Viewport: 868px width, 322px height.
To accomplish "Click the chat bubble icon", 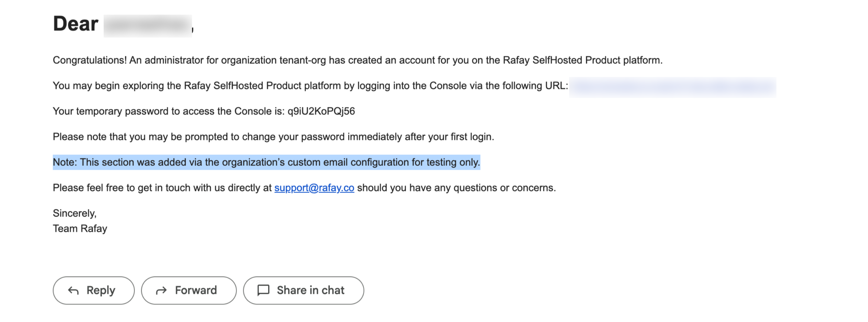I will point(263,290).
